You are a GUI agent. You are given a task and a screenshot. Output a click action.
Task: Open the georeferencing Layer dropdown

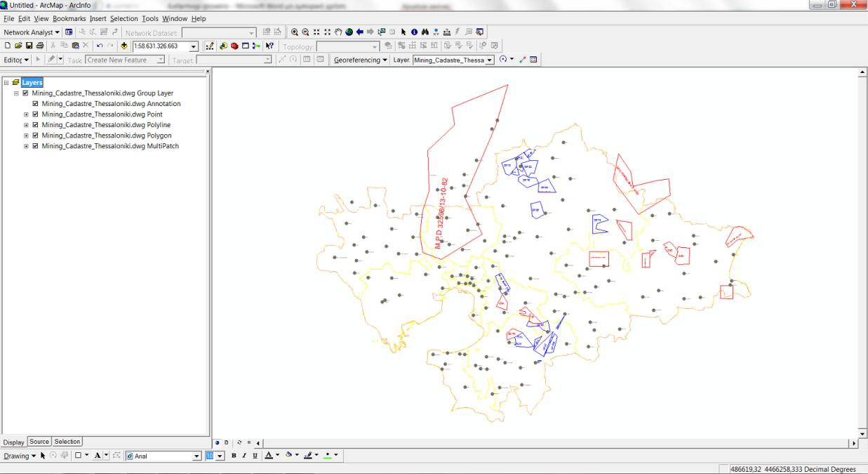[490, 60]
